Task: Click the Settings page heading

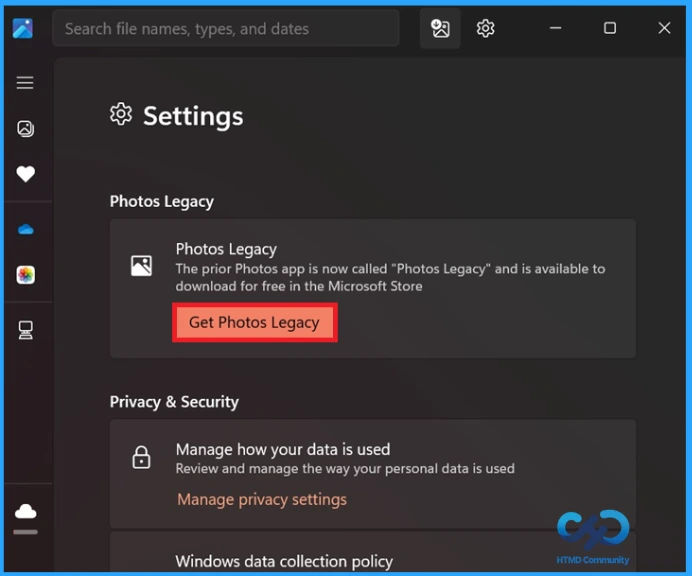Action: click(x=193, y=116)
